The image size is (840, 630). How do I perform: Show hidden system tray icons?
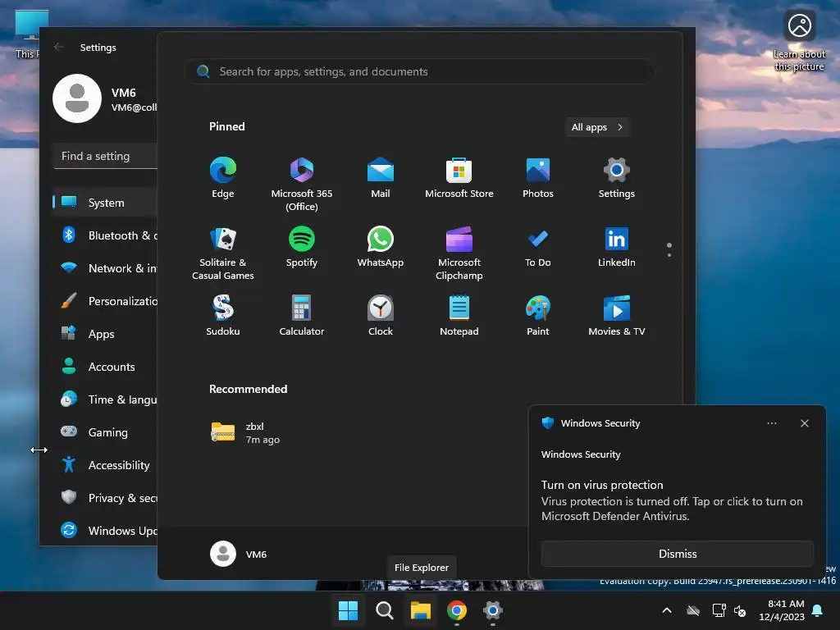click(x=667, y=610)
